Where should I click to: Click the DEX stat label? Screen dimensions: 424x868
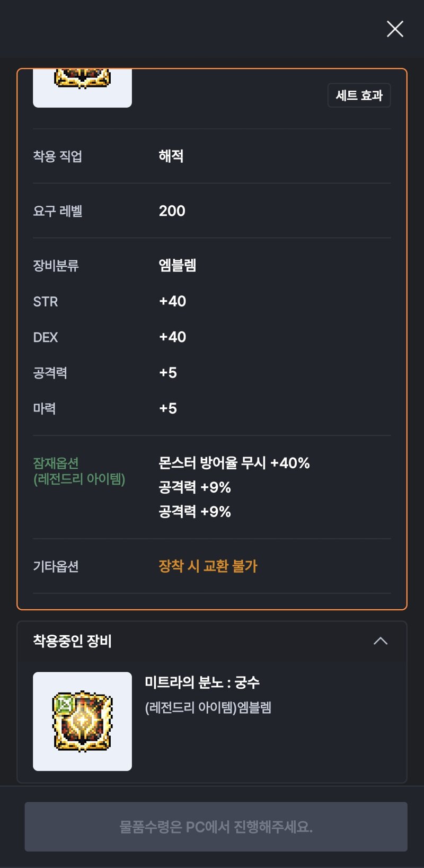(x=45, y=337)
